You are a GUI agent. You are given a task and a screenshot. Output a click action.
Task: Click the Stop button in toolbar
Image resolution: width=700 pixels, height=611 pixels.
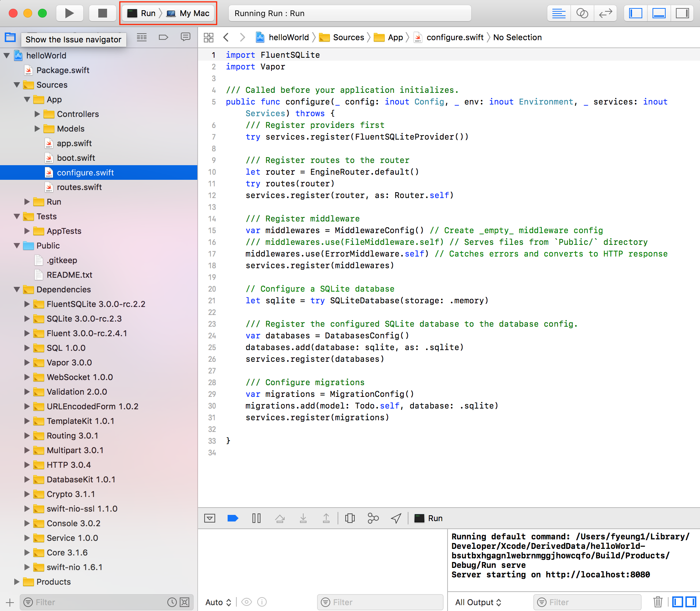(x=102, y=14)
